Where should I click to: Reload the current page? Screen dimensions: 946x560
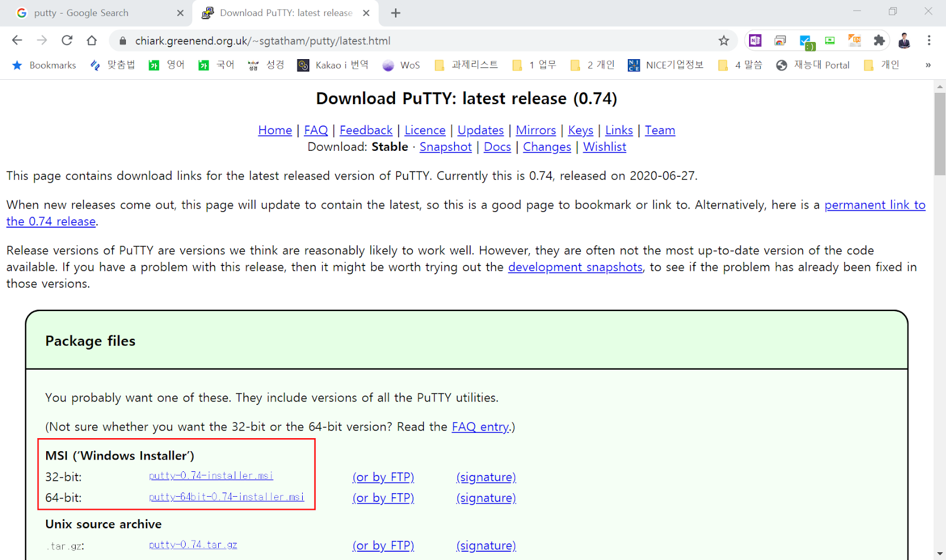point(67,40)
